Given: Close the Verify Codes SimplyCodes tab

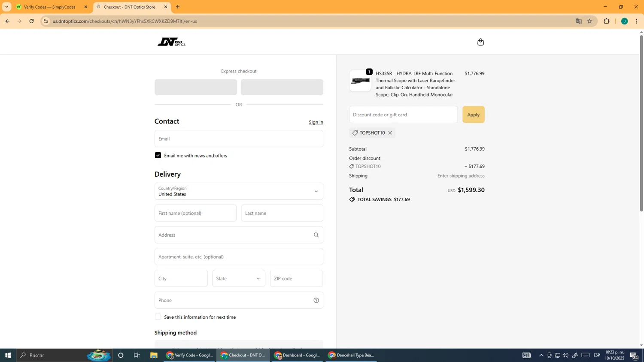Looking at the screenshot, I should (85, 7).
